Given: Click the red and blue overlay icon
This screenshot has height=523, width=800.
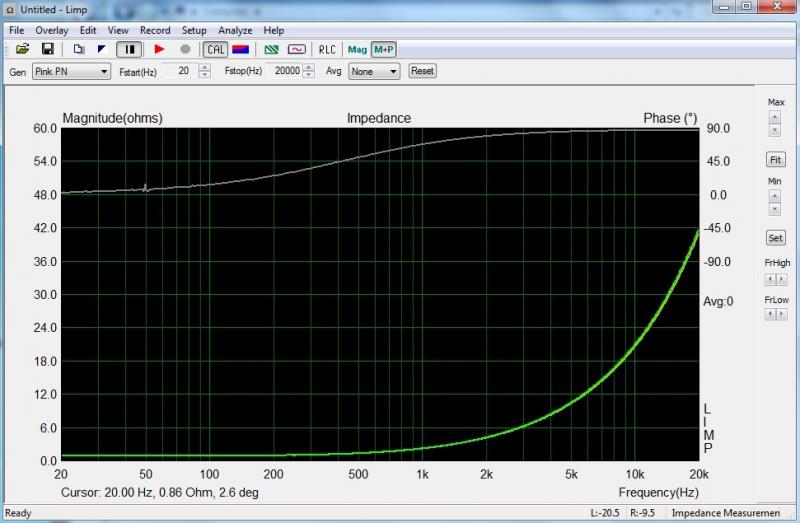Looking at the screenshot, I should (x=241, y=49).
